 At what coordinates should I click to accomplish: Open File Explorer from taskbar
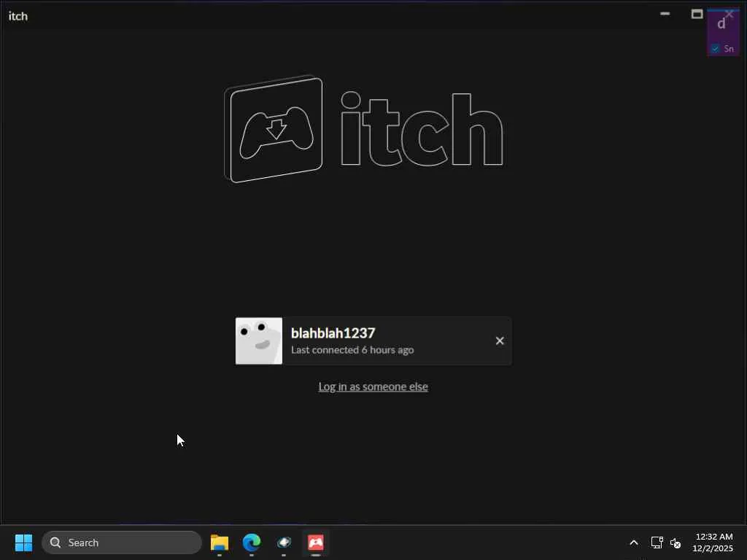[x=220, y=542]
